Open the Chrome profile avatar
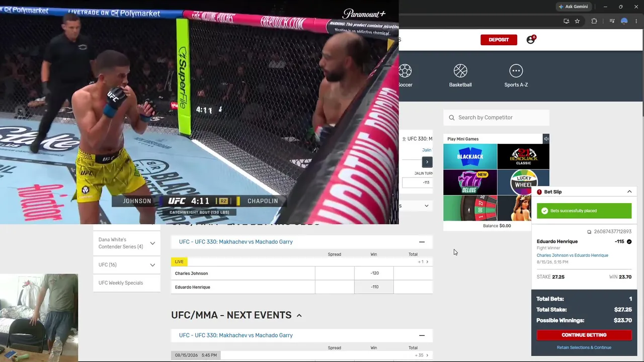The height and width of the screenshot is (362, 644). point(624,21)
